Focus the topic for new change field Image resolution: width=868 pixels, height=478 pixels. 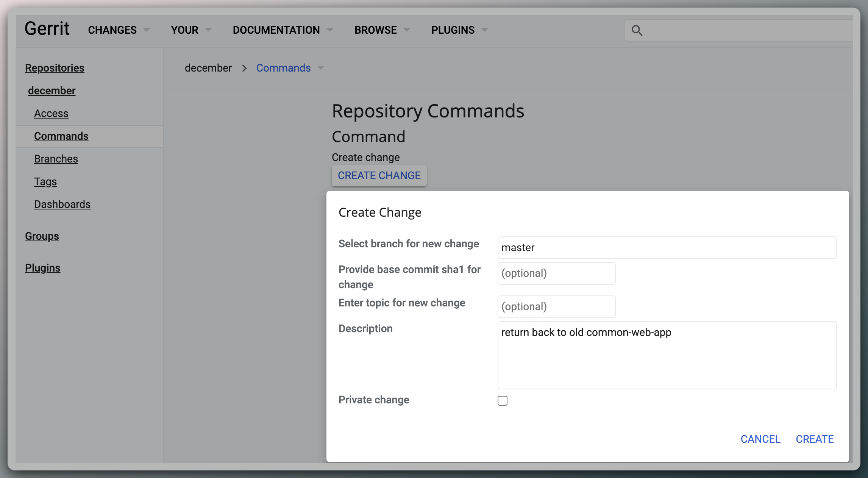[x=556, y=307]
